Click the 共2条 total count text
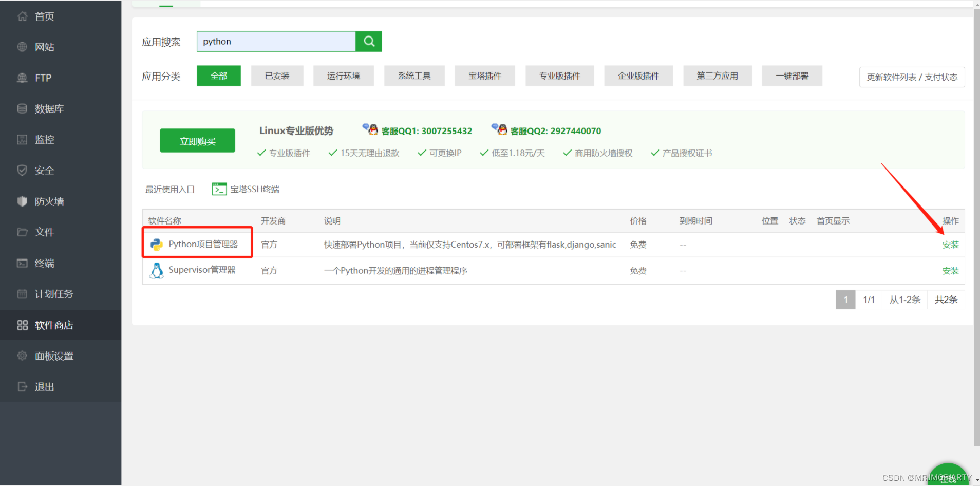Screen dimensions: 980x486 tap(946, 300)
